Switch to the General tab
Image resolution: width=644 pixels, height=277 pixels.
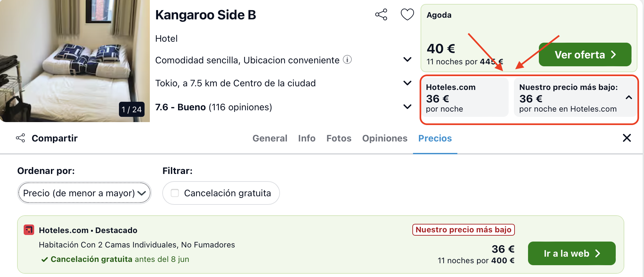tap(270, 138)
